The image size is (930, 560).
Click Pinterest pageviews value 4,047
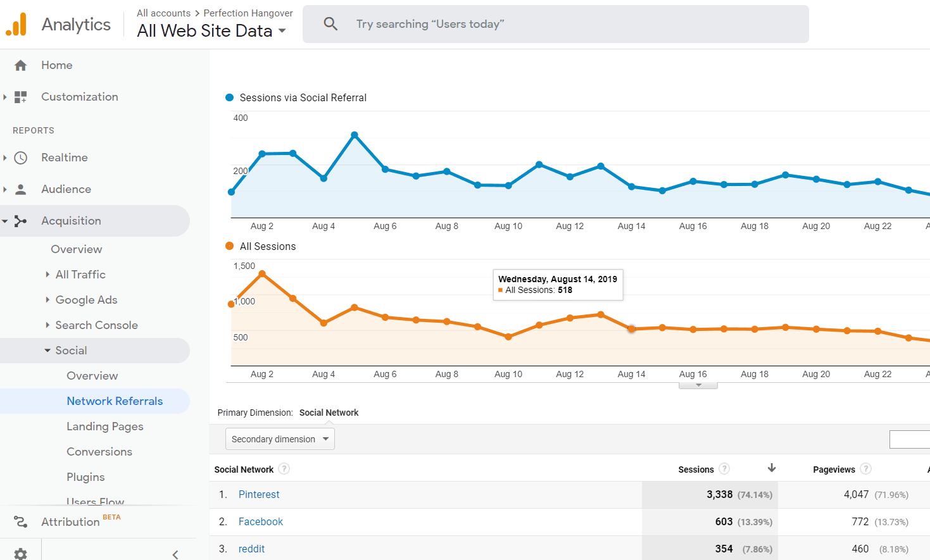point(856,495)
